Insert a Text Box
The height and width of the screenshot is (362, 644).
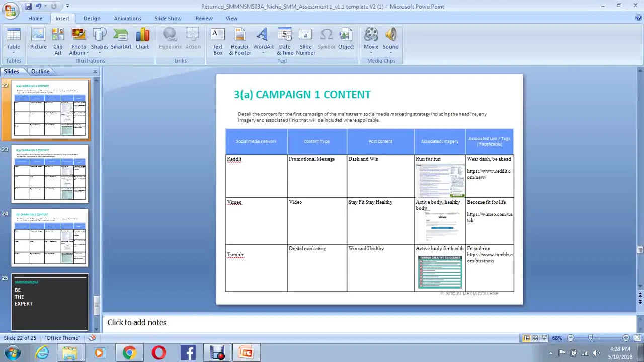pyautogui.click(x=218, y=41)
